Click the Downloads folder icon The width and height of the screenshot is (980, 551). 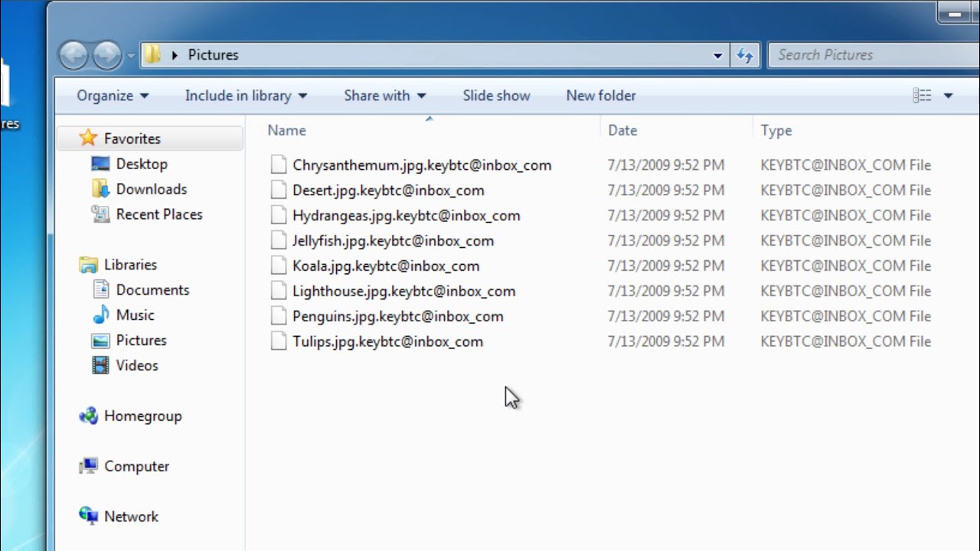(100, 189)
